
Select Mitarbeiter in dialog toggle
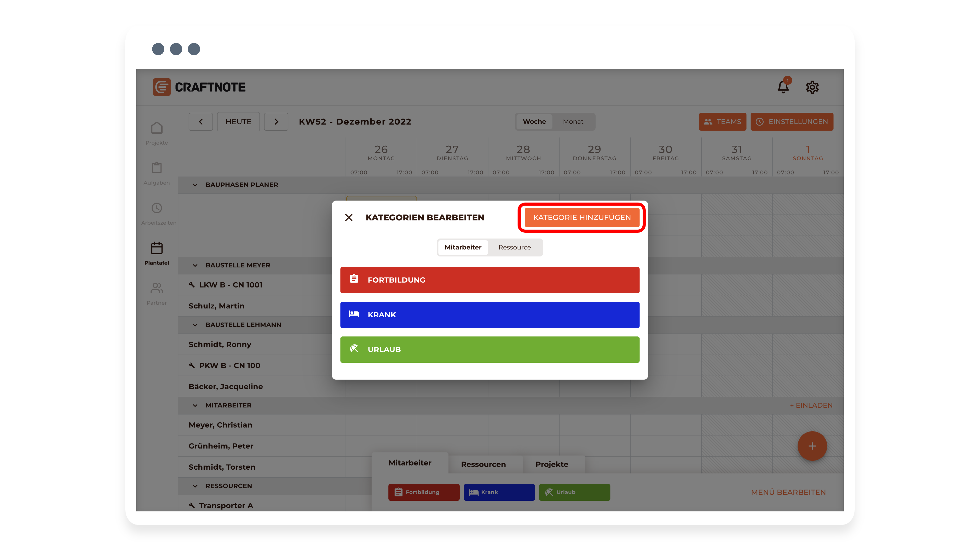463,247
